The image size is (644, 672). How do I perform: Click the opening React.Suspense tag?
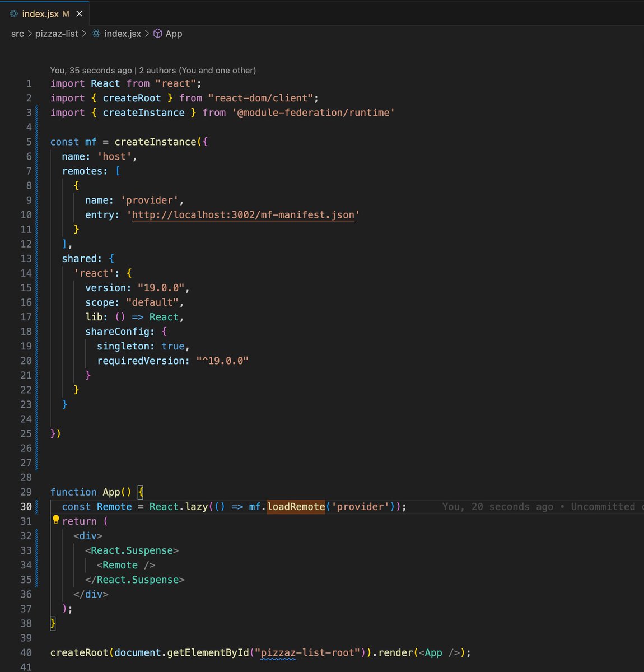pos(132,550)
